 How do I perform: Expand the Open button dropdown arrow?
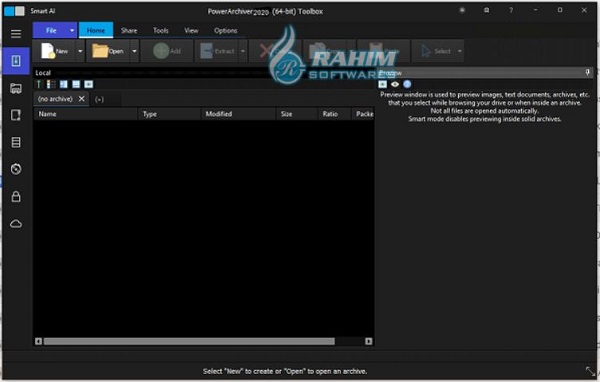[134, 51]
